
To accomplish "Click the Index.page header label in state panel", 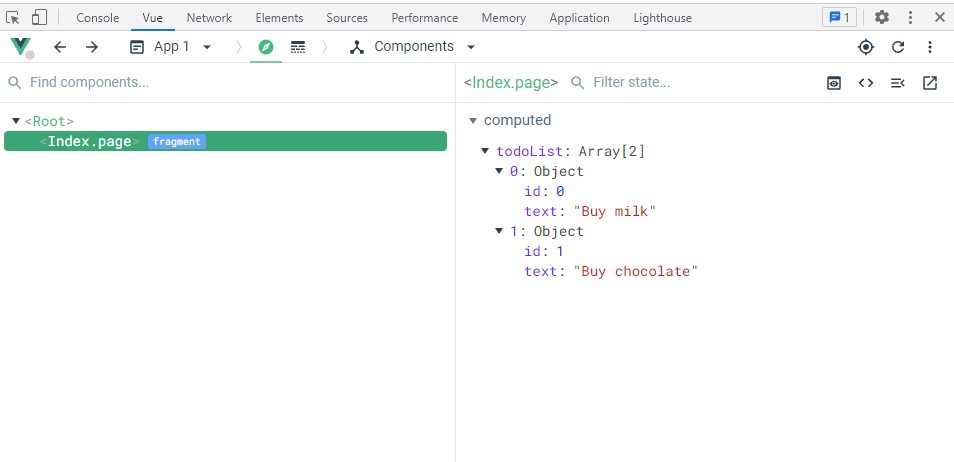I will tap(510, 82).
